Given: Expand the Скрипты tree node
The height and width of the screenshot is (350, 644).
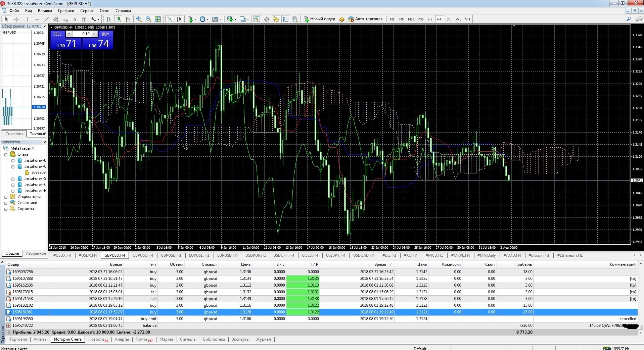Looking at the screenshot, I should [x=6, y=209].
